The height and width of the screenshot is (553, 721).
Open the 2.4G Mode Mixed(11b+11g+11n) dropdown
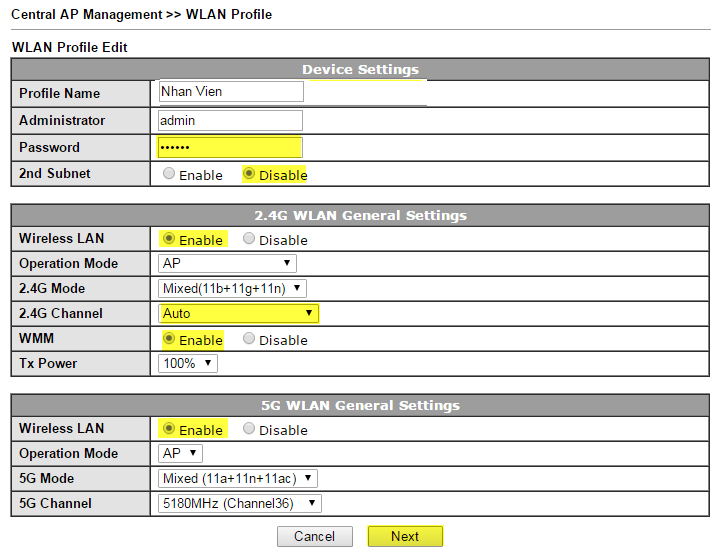[232, 289]
